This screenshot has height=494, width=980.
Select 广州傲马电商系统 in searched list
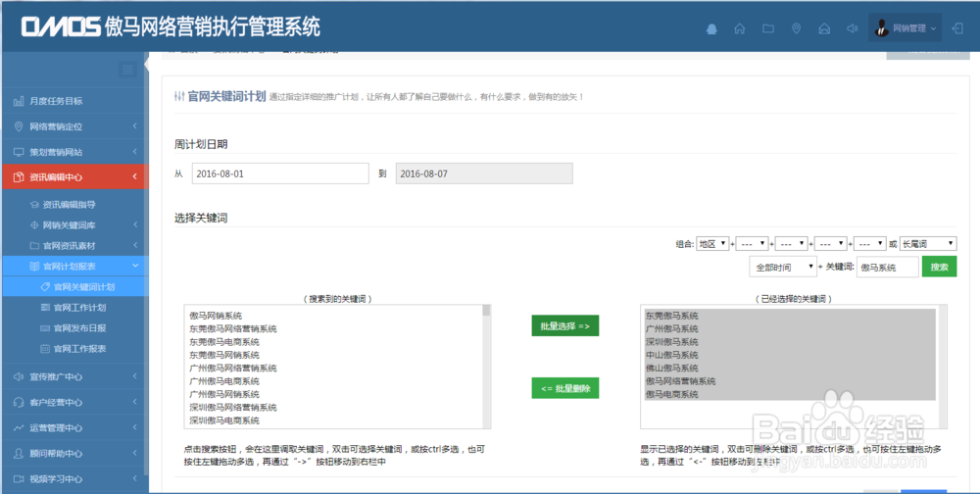(x=224, y=381)
